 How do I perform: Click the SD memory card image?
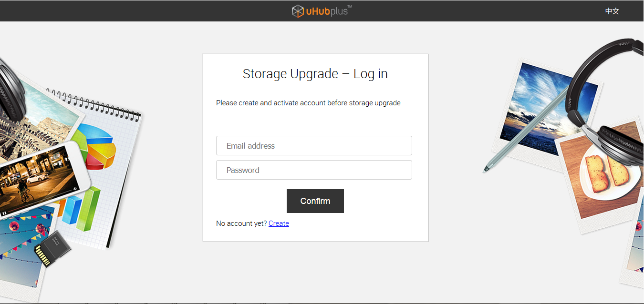coord(52,249)
